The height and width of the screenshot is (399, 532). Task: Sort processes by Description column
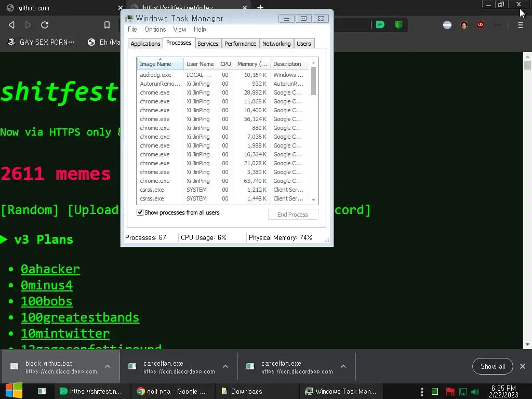coord(289,64)
